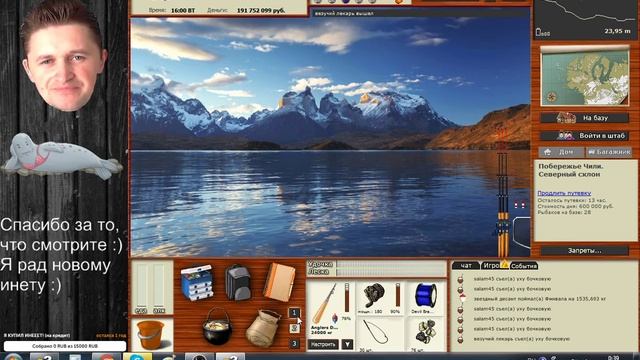Switch to rod slot 3
The width and height of the screenshot is (640, 360).
tap(294, 344)
